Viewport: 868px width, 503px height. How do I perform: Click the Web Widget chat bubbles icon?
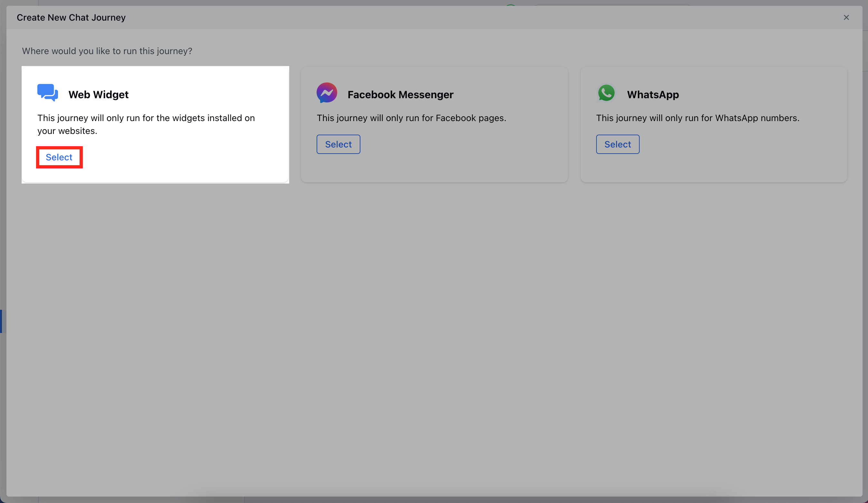(48, 93)
